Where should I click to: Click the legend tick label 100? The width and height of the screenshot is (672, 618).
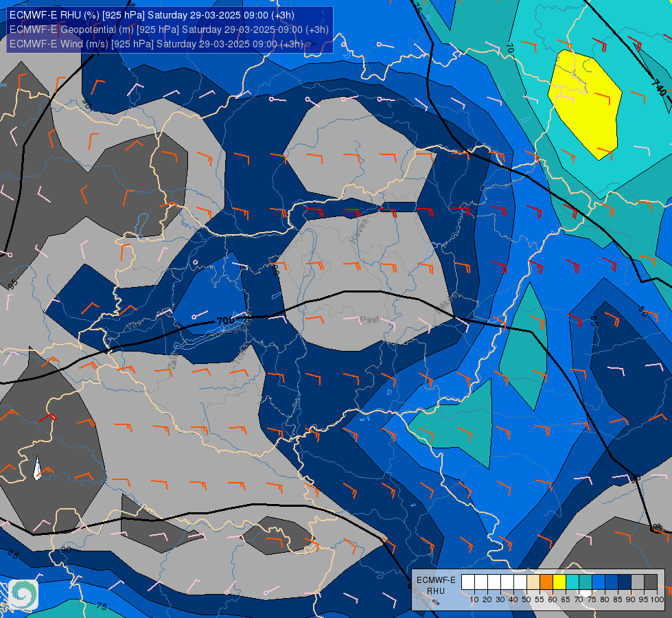coord(657,599)
